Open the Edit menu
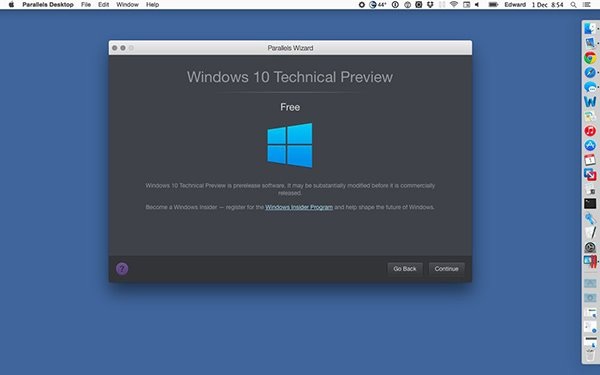This screenshot has height=375, width=600. 103,5
